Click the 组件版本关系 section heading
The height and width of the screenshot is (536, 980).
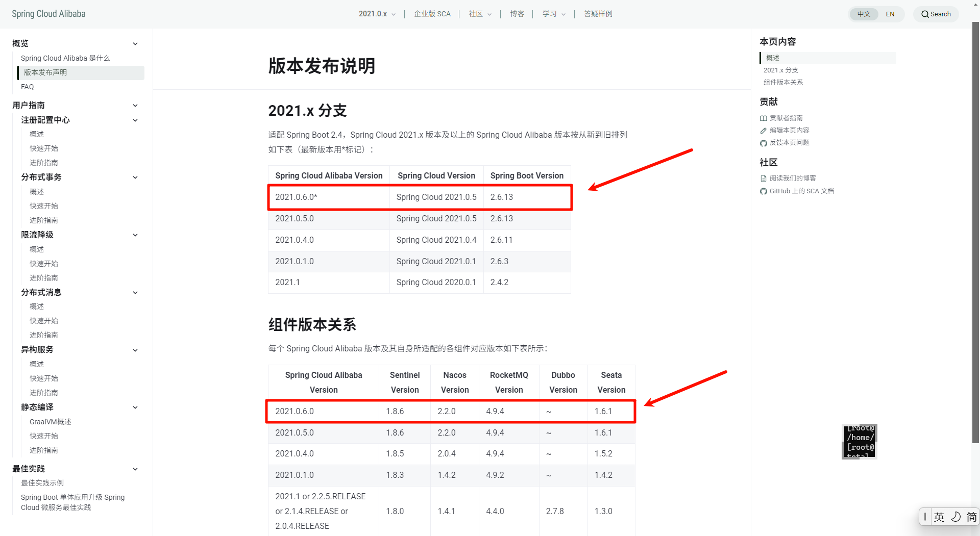[312, 325]
